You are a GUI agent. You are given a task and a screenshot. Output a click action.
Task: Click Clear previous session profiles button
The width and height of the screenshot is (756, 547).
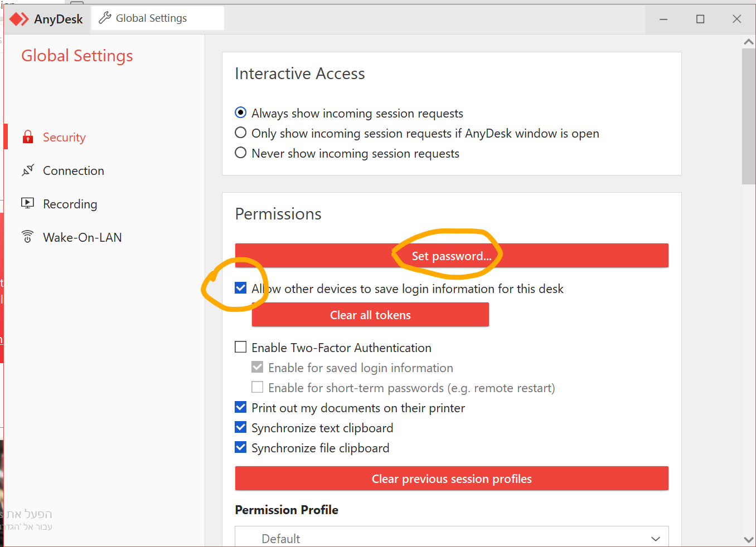point(452,478)
